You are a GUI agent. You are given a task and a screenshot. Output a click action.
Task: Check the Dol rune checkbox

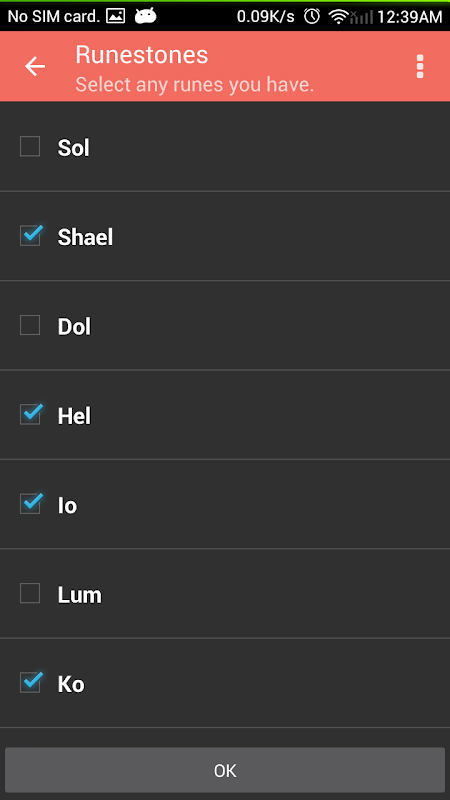pos(30,325)
